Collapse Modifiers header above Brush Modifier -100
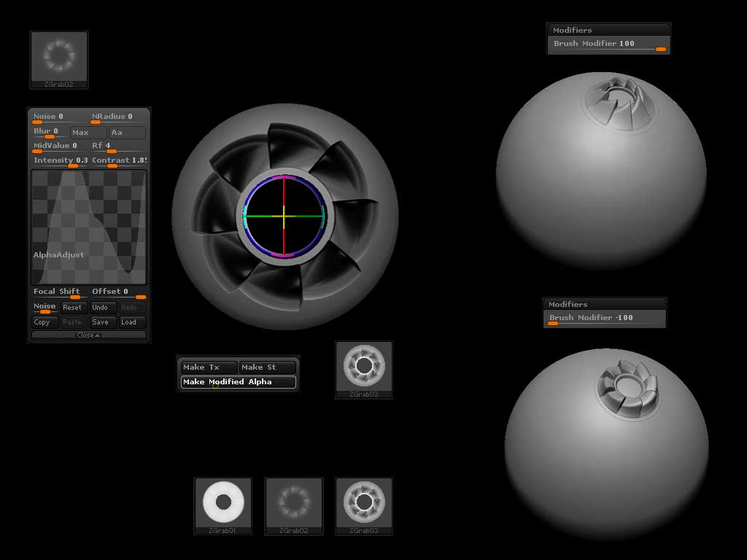This screenshot has height=560, width=747. coord(604,305)
